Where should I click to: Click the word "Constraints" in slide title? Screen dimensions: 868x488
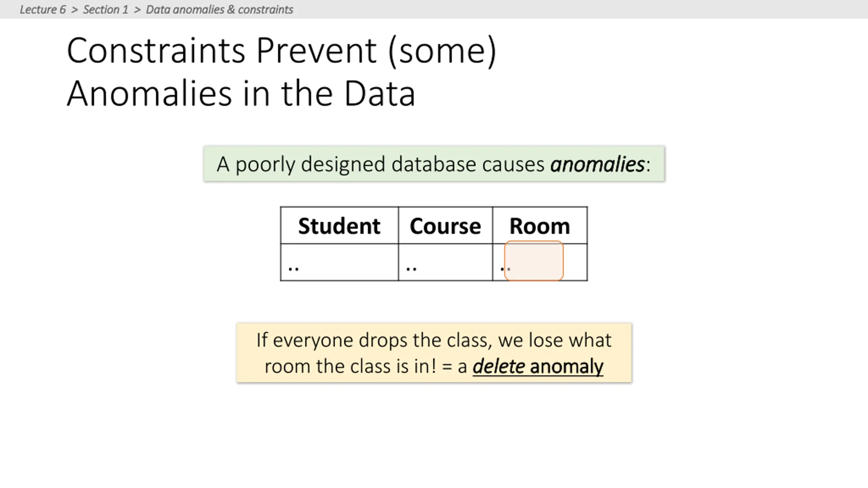pyautogui.click(x=156, y=51)
